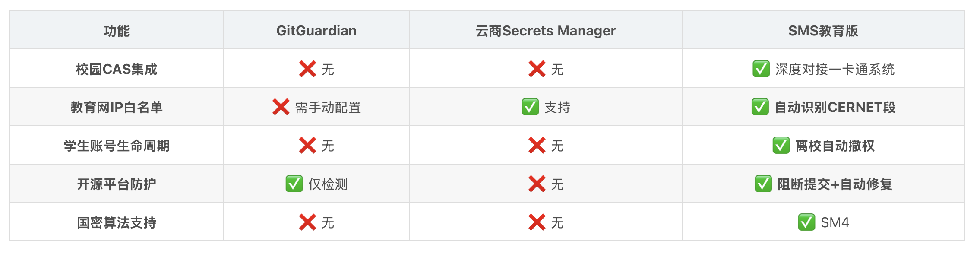Click the green check beside 阻断提交+自动修复
The image size is (980, 254).
click(763, 184)
